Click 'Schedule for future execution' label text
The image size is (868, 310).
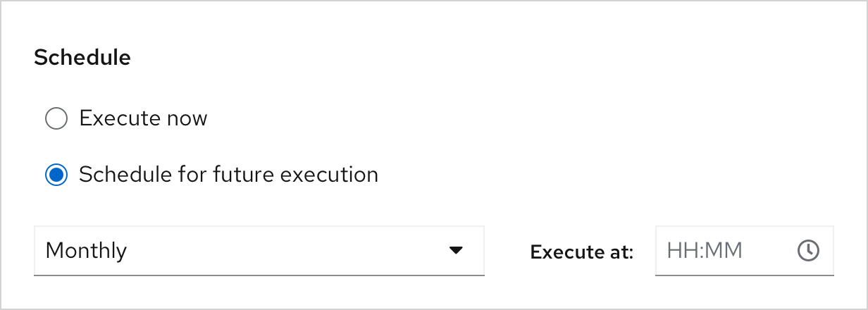pos(228,175)
